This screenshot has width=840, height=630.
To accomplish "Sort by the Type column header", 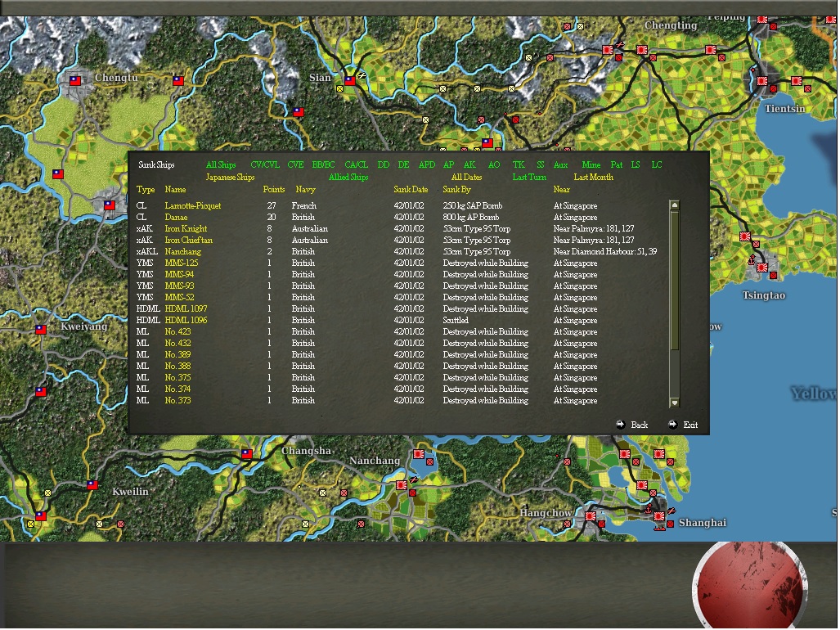I will tap(146, 190).
